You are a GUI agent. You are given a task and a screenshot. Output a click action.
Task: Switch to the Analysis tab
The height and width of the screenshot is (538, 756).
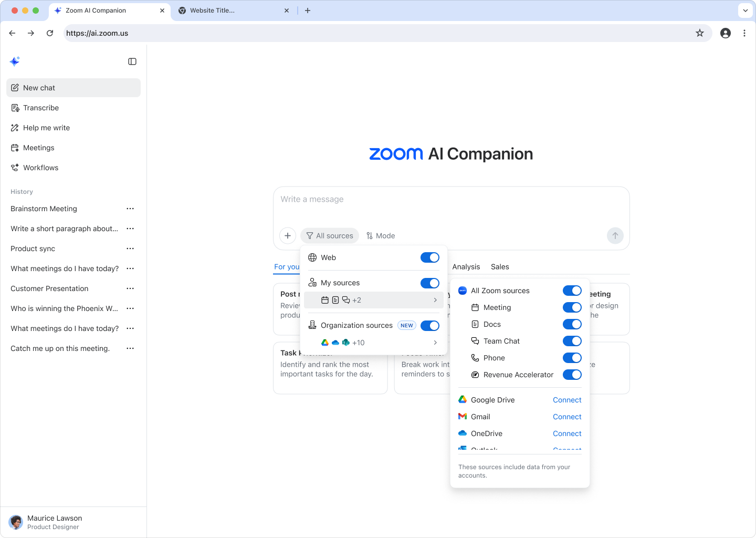[466, 266]
